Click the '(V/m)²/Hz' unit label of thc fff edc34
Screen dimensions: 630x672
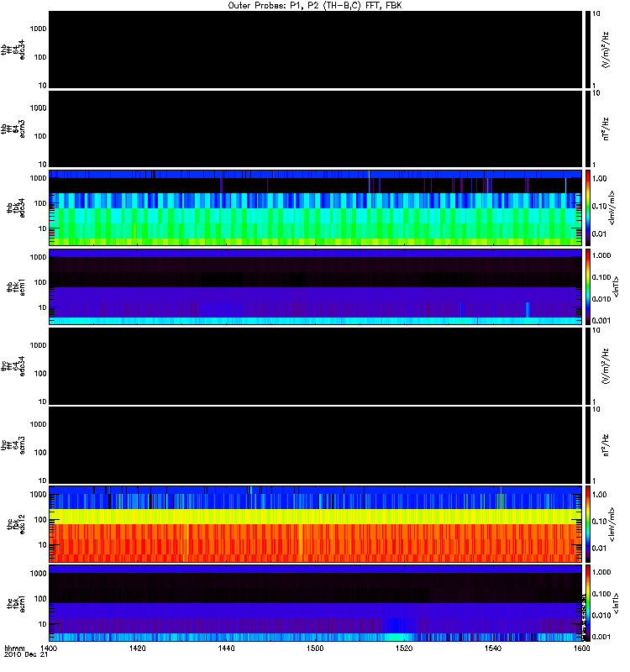coord(605,366)
